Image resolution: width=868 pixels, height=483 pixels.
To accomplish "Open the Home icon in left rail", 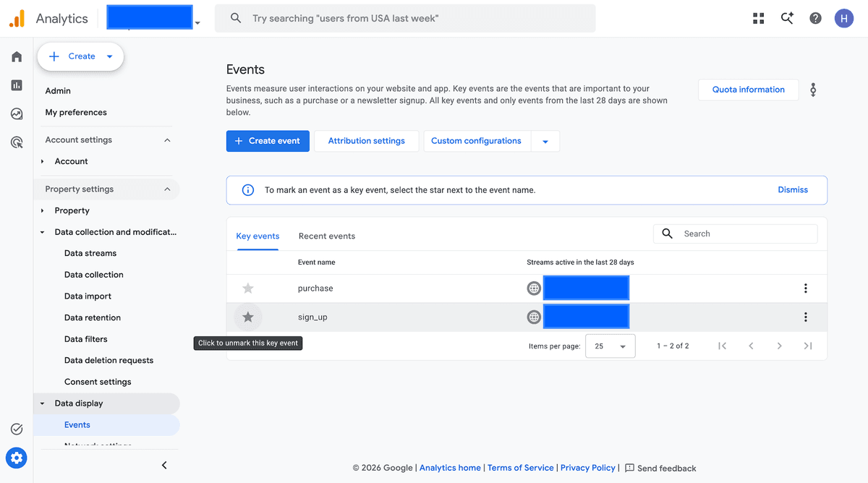I will pos(17,56).
